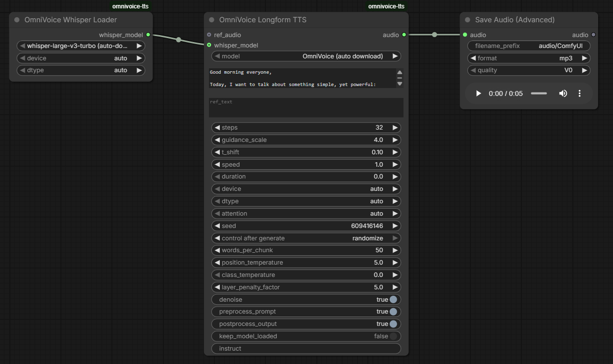Open device dropdown in Longform TTS

coord(306,189)
